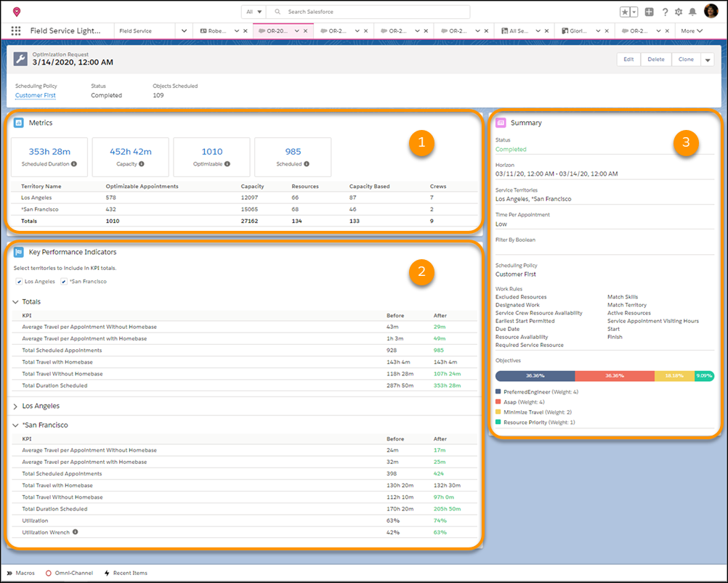
Task: Close the active OR-20... tab
Action: 305,31
